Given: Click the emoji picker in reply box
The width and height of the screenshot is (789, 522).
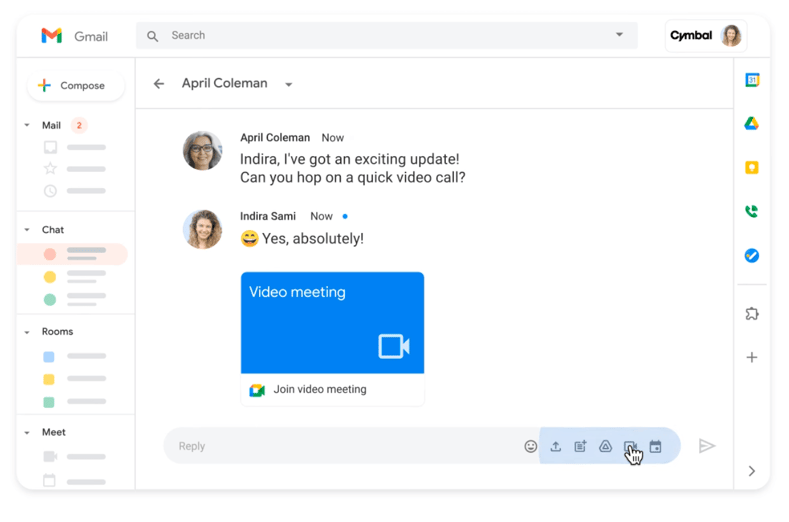Looking at the screenshot, I should click(530, 446).
